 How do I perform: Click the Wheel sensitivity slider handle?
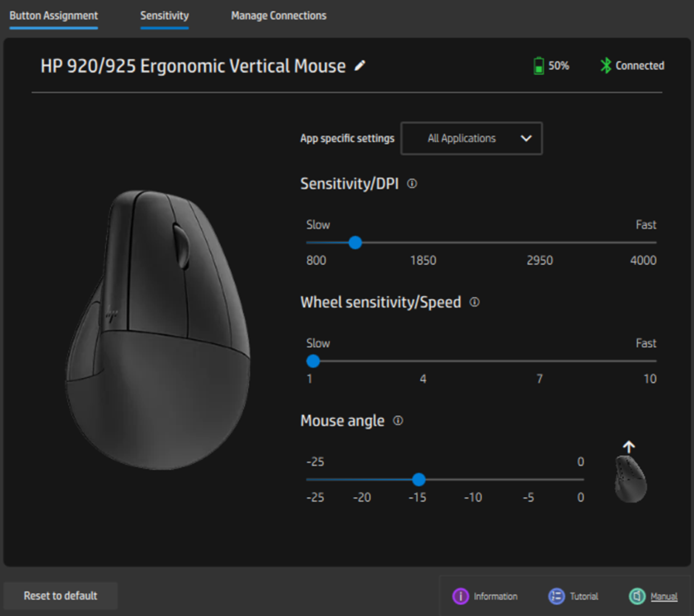pos(313,361)
